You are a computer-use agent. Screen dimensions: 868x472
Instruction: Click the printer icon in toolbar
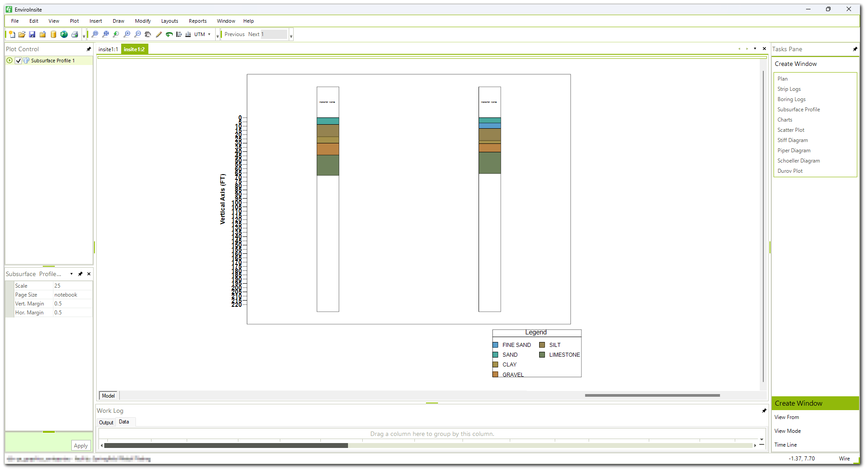tap(74, 34)
